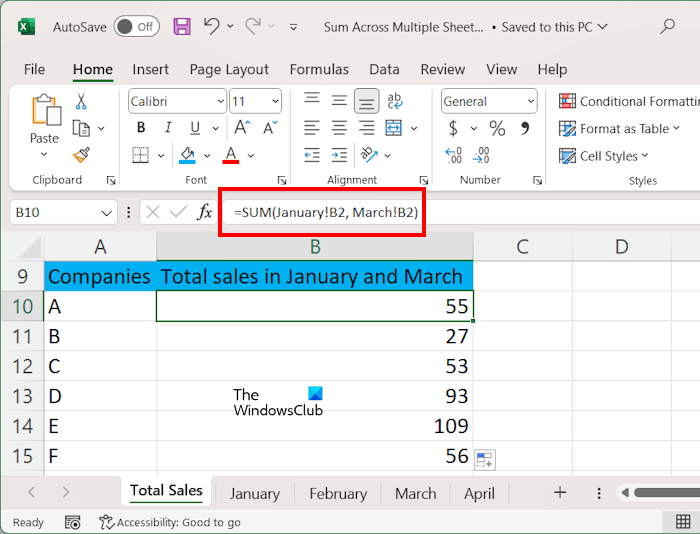Screen dimensions: 700x534
Task: Select the Format Painter brush
Action: pos(81,155)
